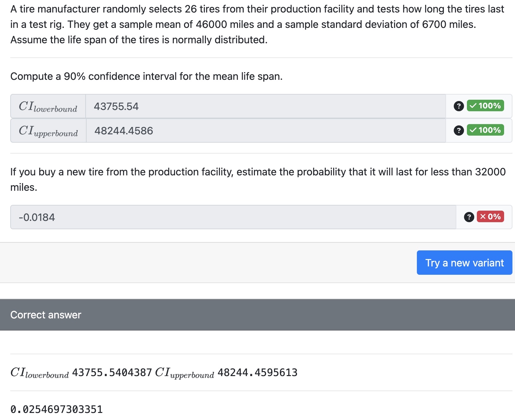The image size is (515, 420).
Task: Click the correct answer value 0.0254697303351
Action: pyautogui.click(x=56, y=409)
